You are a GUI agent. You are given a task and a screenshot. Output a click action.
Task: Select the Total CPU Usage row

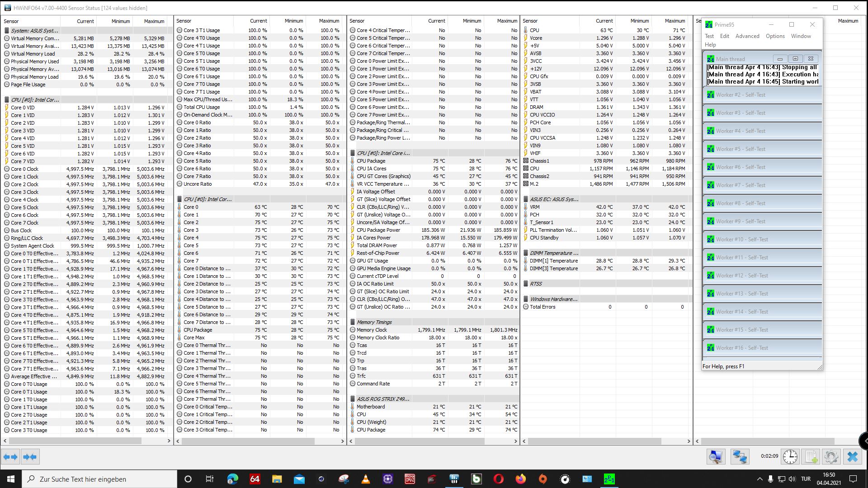(259, 107)
